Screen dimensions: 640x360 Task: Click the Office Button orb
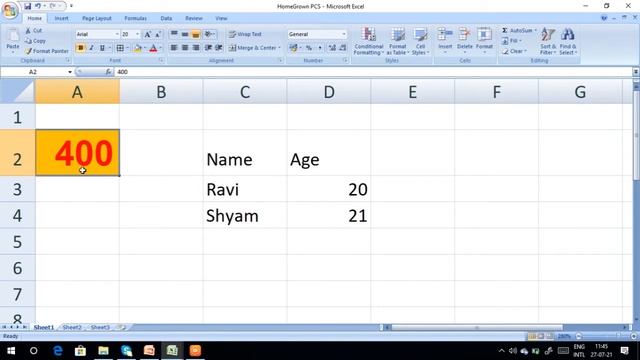pos(10,10)
